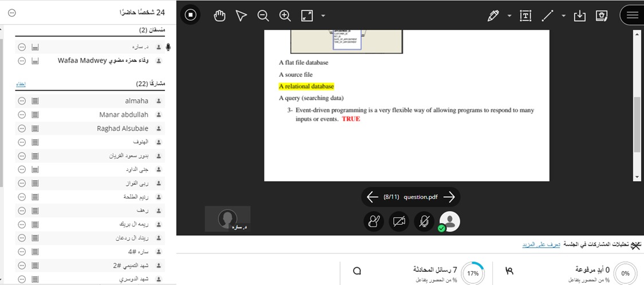Select the text annotation tool
Image resolution: width=644 pixels, height=285 pixels.
526,16
